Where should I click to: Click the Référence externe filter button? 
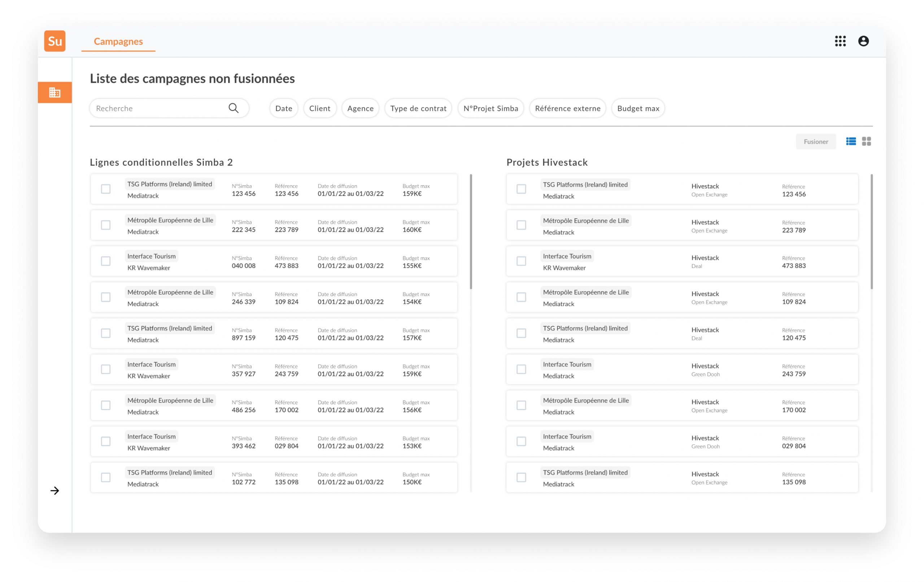pos(567,108)
